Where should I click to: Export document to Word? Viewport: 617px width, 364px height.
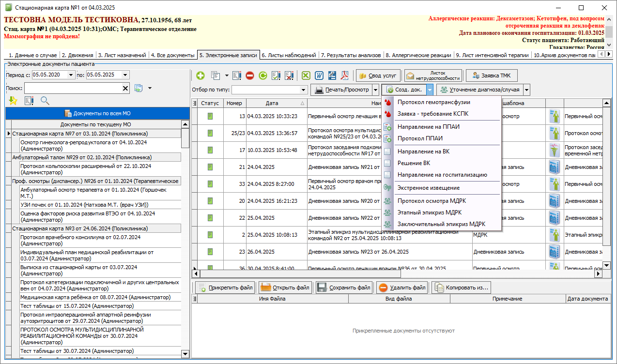point(319,76)
